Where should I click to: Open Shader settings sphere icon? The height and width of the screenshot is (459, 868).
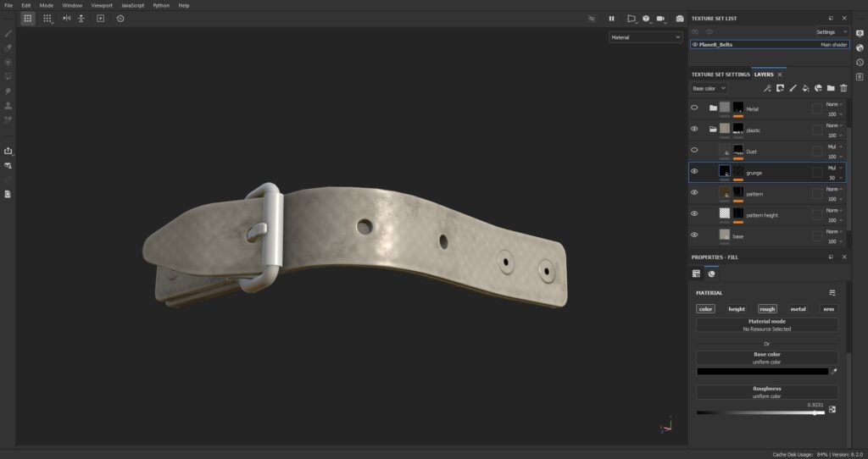click(x=860, y=47)
